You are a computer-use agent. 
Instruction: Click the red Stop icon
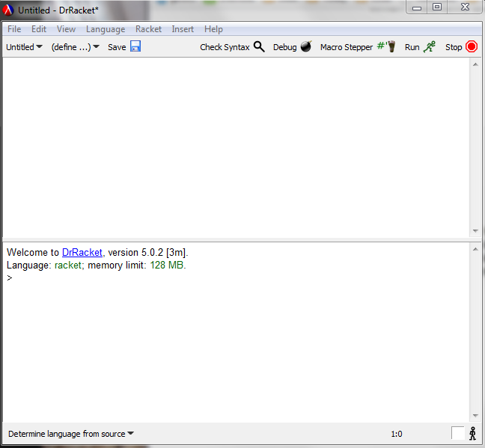click(472, 46)
